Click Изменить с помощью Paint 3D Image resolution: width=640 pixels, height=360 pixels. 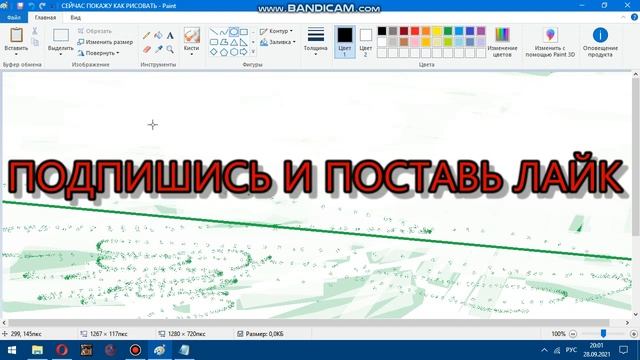550,42
